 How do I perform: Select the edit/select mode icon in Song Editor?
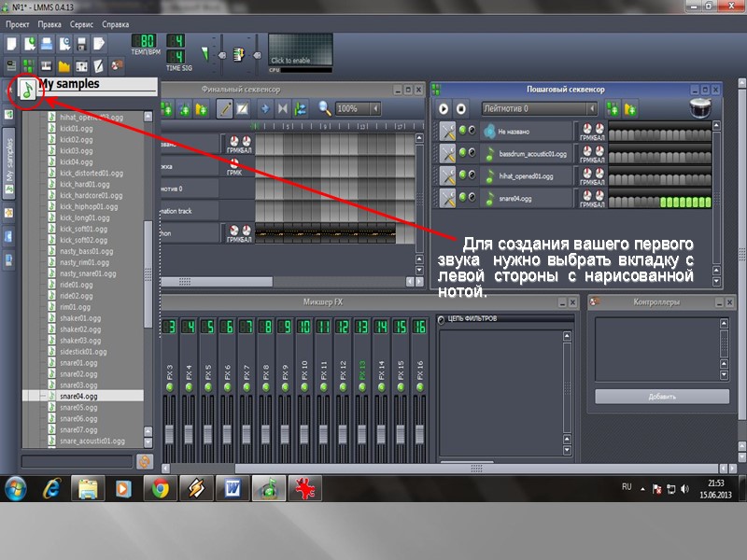coord(243,109)
